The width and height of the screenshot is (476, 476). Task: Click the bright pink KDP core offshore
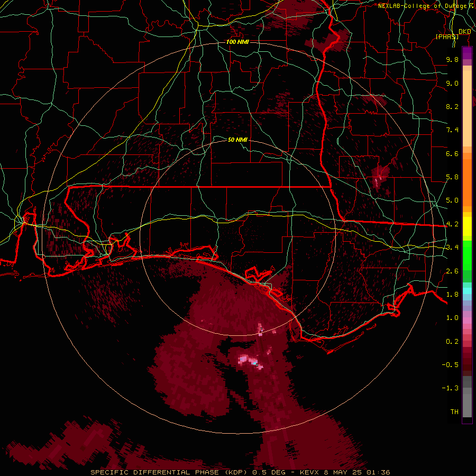pos(251,361)
